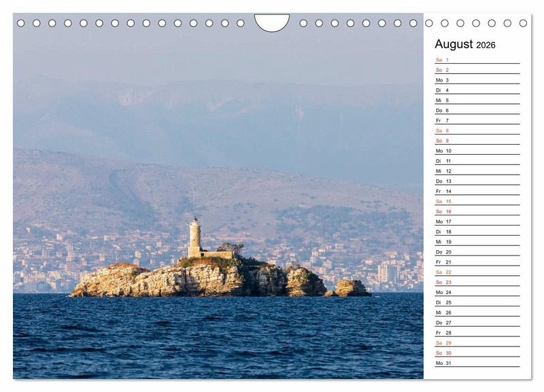Screen dimensions: 544x392
Task: Choose the So 9 date line
Action: tap(476, 141)
